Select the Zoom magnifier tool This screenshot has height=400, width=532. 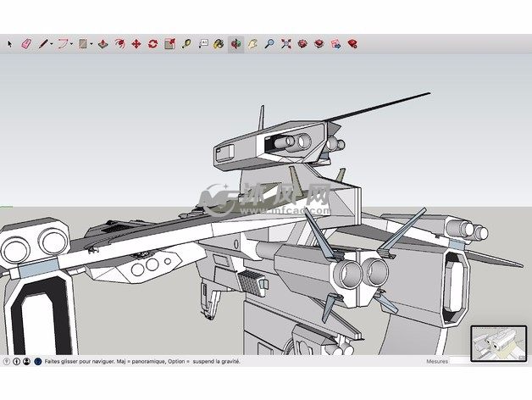point(269,43)
